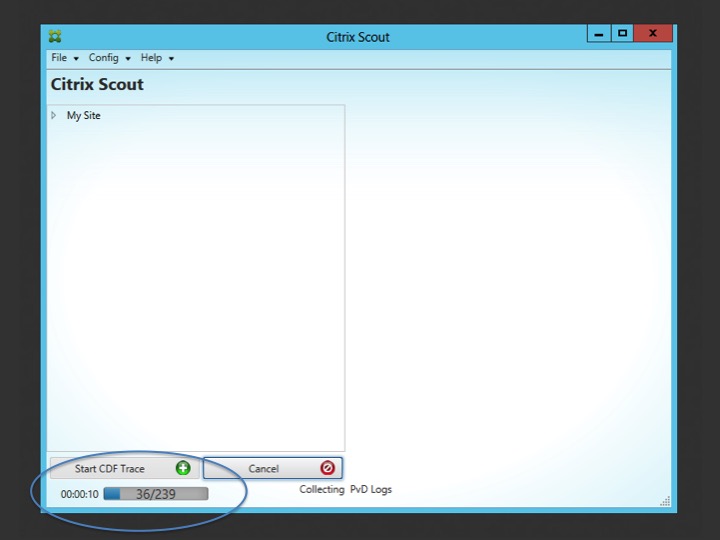Click the 00:00:10 elapsed time text
The width and height of the screenshot is (720, 540).
[79, 494]
